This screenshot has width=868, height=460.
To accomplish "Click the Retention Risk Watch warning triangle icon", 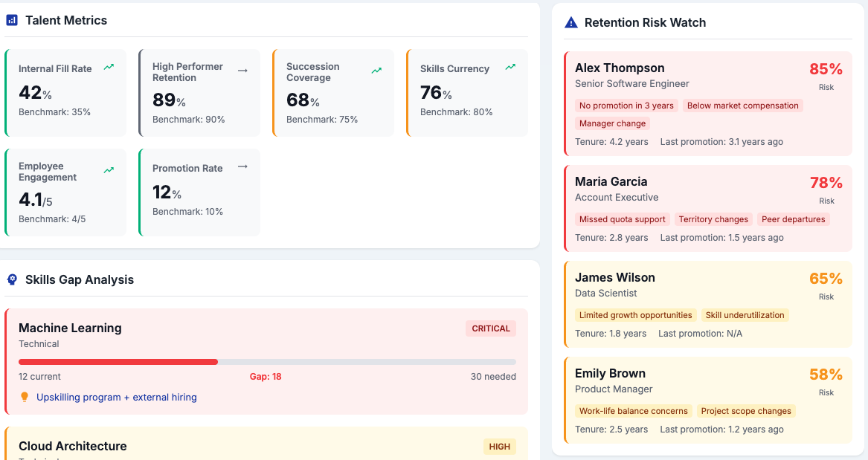I will pos(570,23).
